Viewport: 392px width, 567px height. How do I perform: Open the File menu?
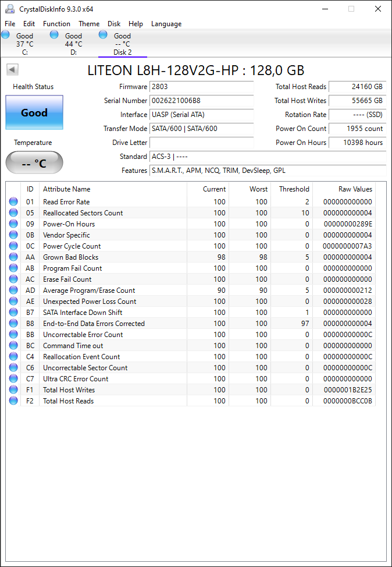pos(10,24)
